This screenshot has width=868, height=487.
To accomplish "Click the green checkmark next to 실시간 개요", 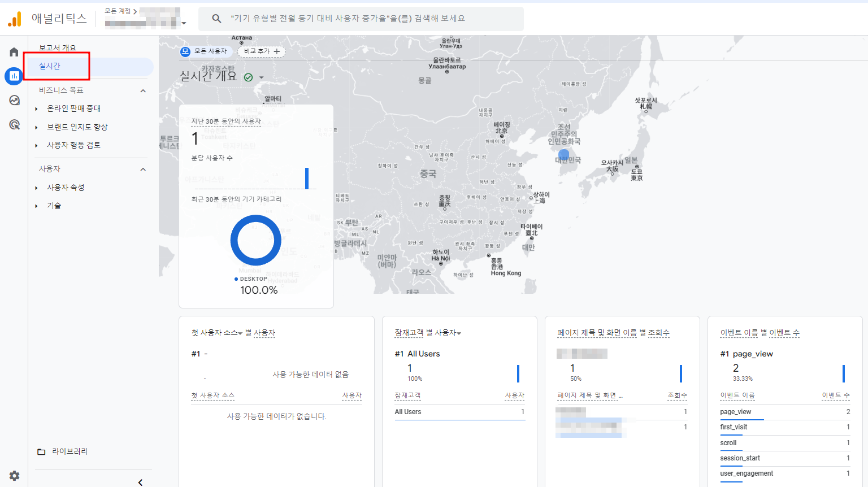I will coord(248,77).
